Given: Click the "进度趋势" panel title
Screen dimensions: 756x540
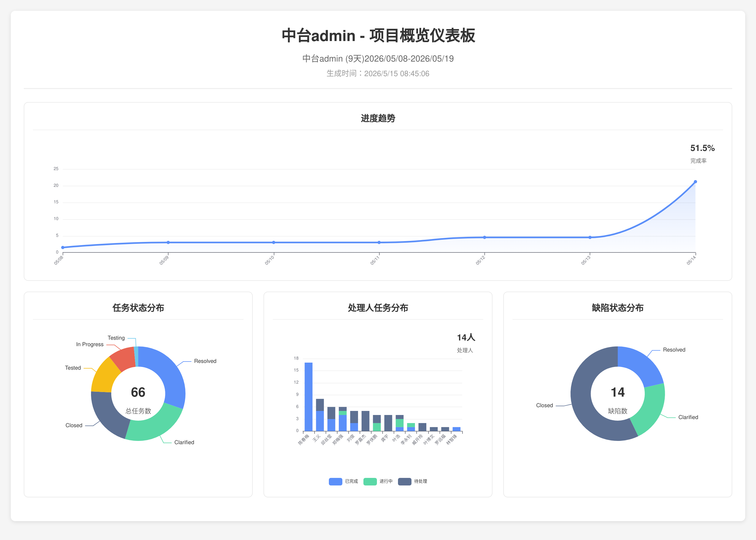Looking at the screenshot, I should click(x=378, y=118).
